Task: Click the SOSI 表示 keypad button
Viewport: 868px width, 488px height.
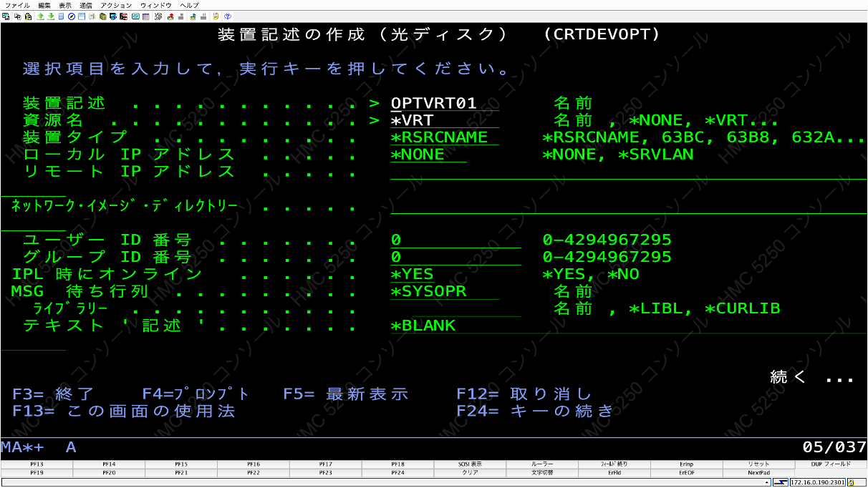Action: pyautogui.click(x=470, y=464)
